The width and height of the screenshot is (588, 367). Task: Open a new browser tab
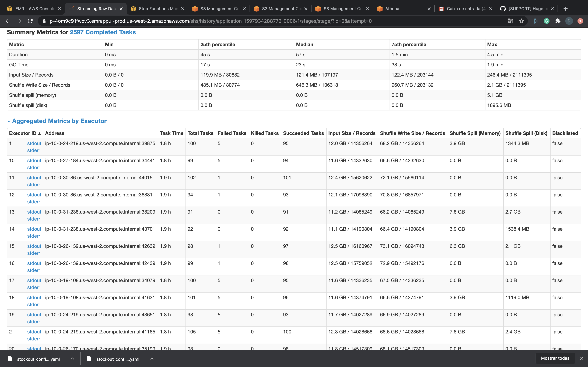click(x=566, y=9)
